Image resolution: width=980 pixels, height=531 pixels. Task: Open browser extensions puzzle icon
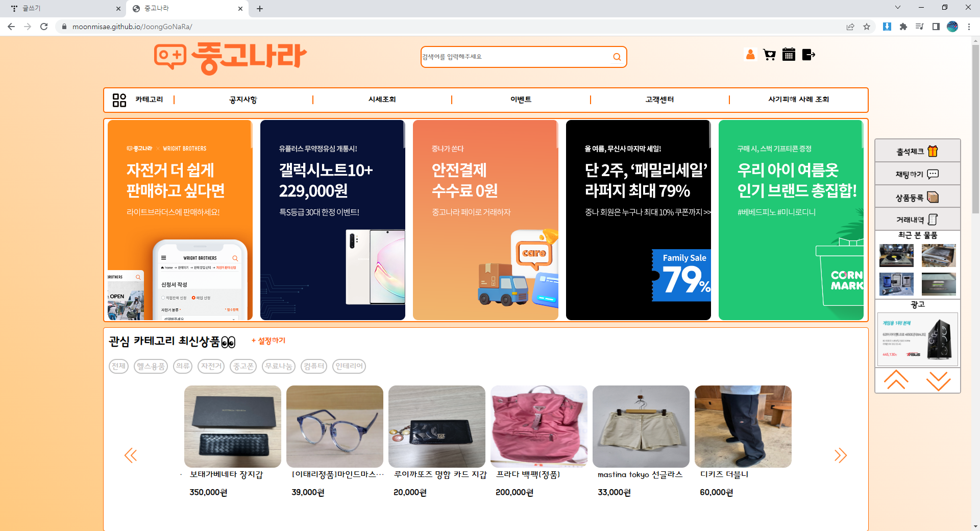click(x=903, y=27)
